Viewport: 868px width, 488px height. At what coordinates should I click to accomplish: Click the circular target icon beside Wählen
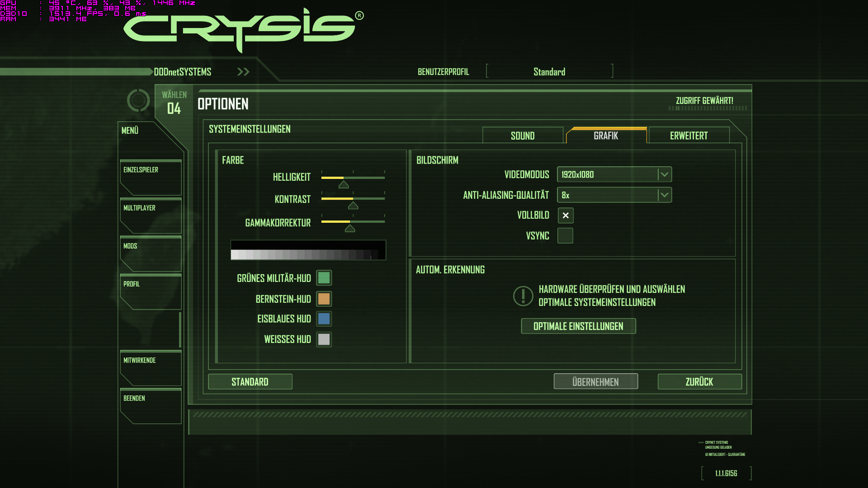click(138, 100)
